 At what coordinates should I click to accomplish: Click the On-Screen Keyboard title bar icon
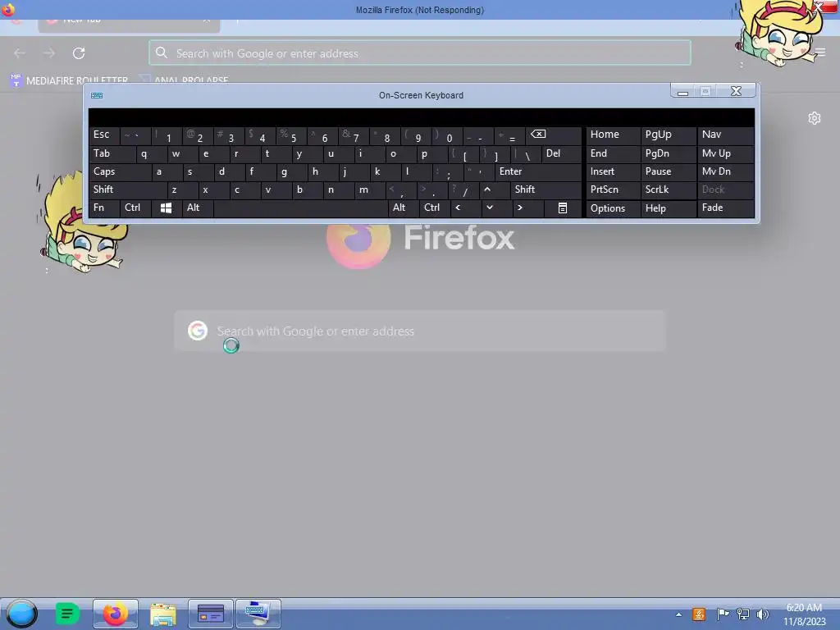coord(97,95)
